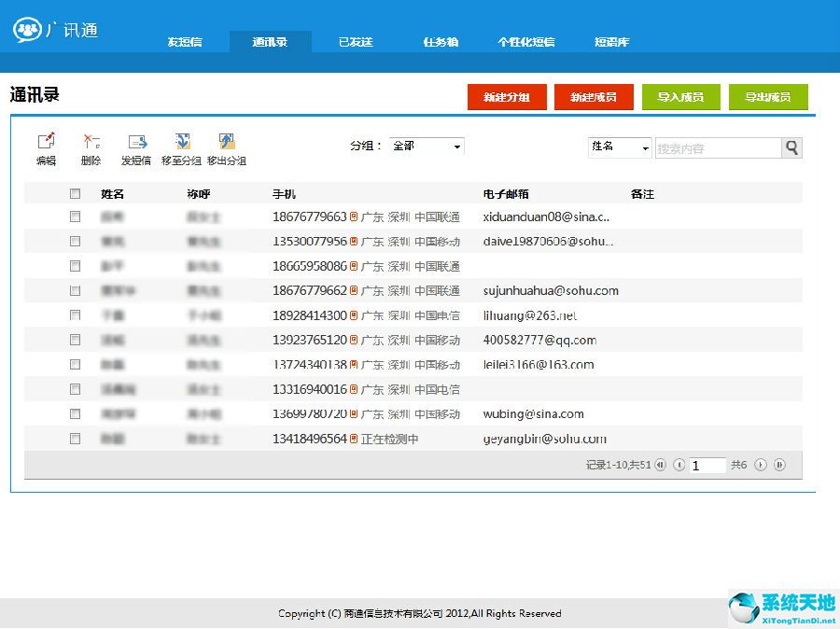Click the 发短信 envelope icon in the toolbar
This screenshot has width=840, height=629.
pos(137,143)
